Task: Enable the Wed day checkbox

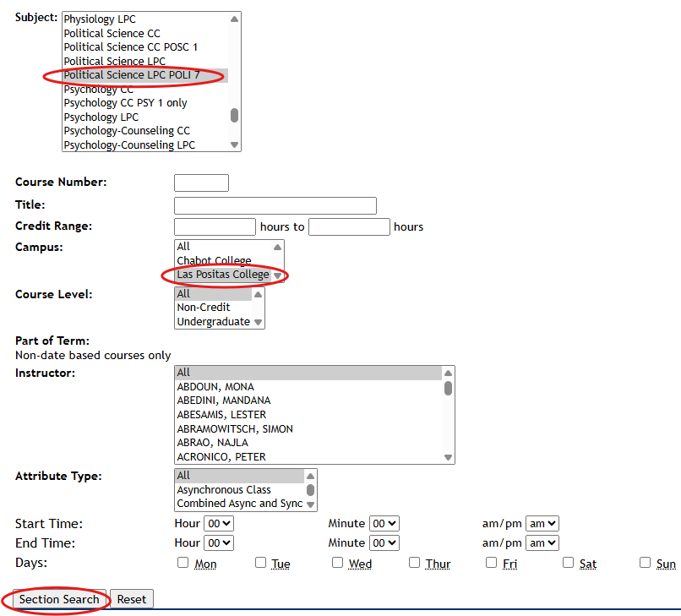Action: coord(337,563)
